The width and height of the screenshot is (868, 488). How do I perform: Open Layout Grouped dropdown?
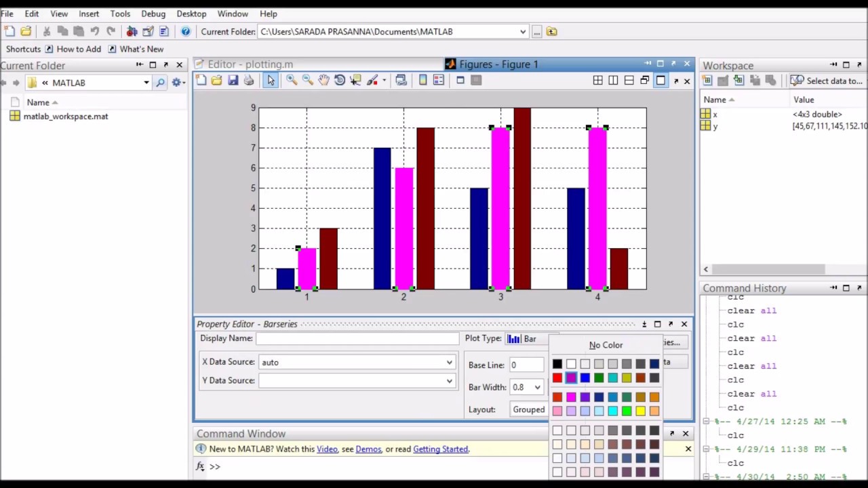pyautogui.click(x=529, y=409)
